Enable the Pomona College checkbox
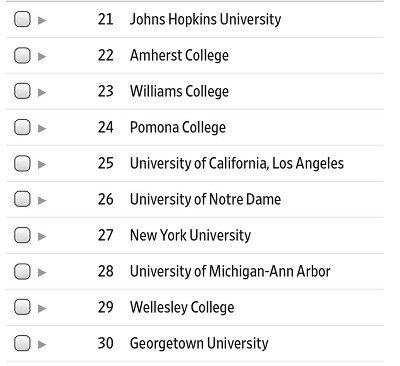Image resolution: width=400 pixels, height=366 pixels. point(22,127)
